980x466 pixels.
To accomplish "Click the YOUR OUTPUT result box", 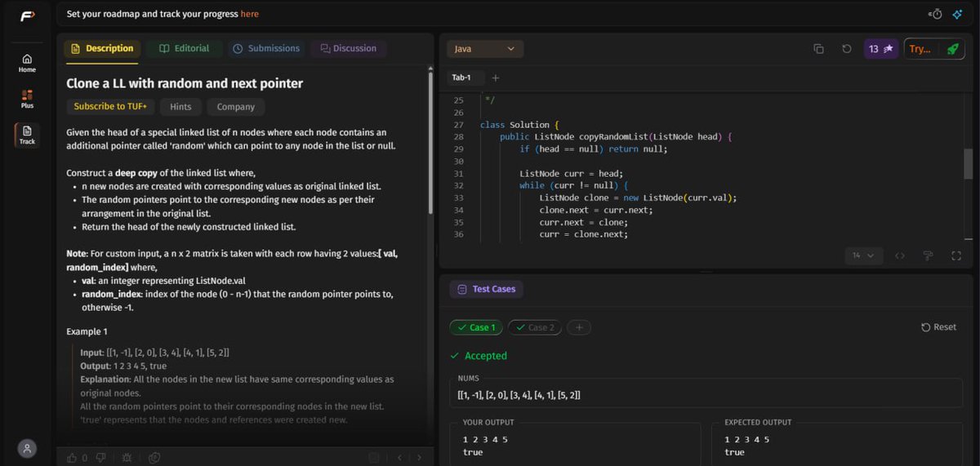I will 575,444.
